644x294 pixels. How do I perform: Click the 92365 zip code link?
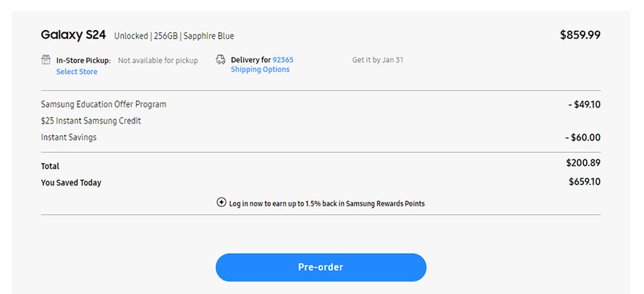coord(282,60)
